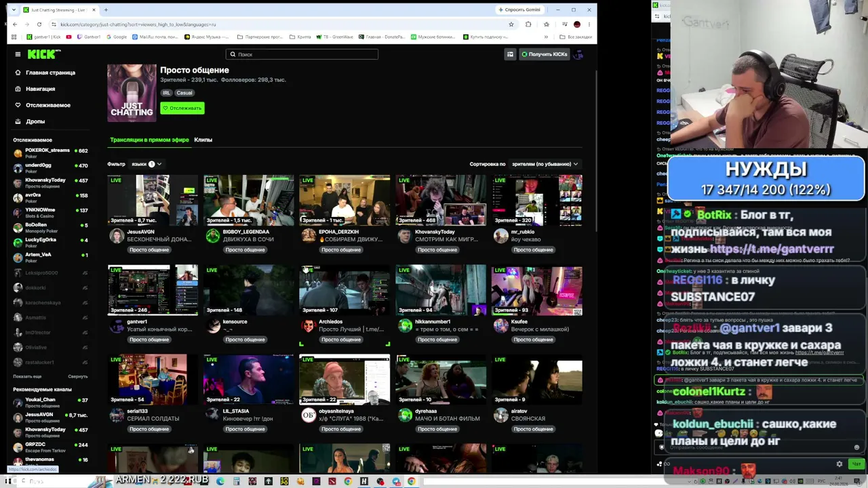Open sort dropdown зрителям (по убыванию)

[545, 164]
